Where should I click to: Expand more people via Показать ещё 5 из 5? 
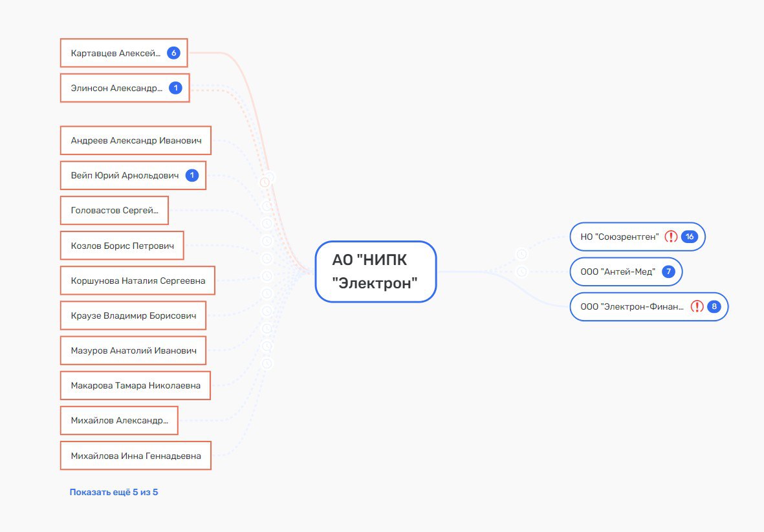click(x=114, y=492)
